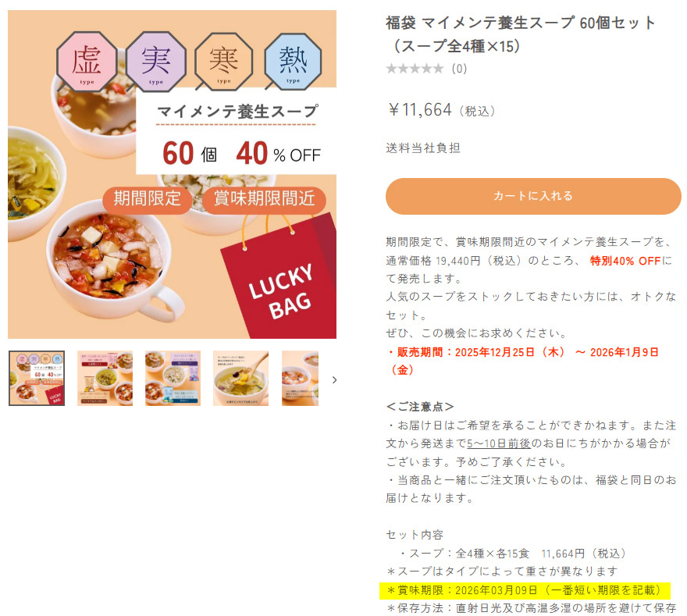Click the blue 熱 type octagon badge
Image resolution: width=687 pixels, height=616 pixels.
(x=293, y=62)
